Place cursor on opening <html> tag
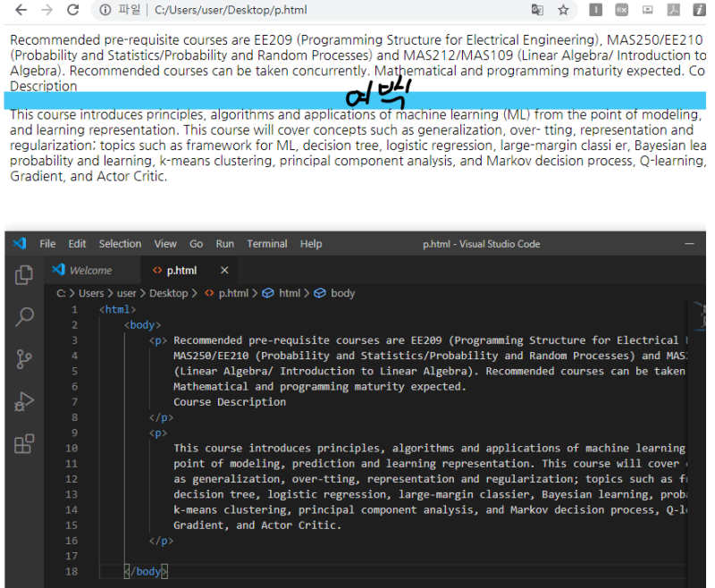715x588 pixels. point(118,309)
